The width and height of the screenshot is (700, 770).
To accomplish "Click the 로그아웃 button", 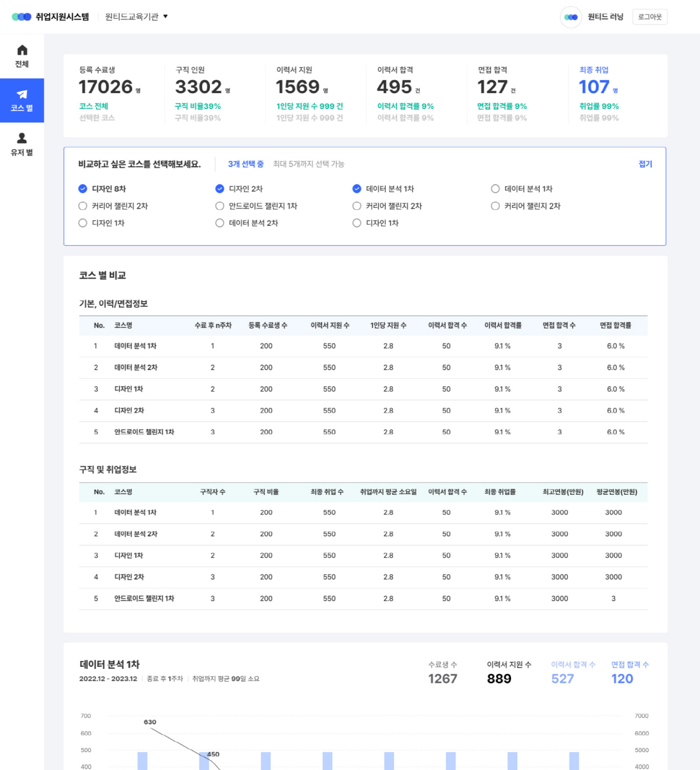I will click(x=650, y=17).
